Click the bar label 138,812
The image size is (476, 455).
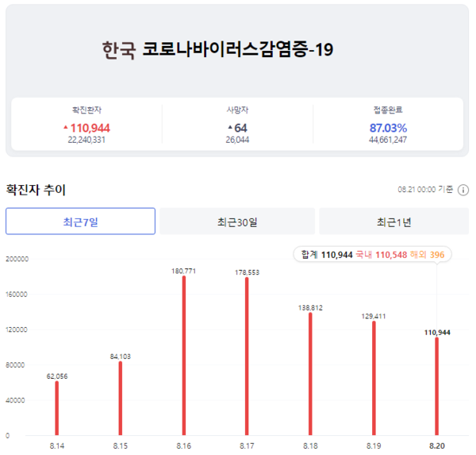310,308
